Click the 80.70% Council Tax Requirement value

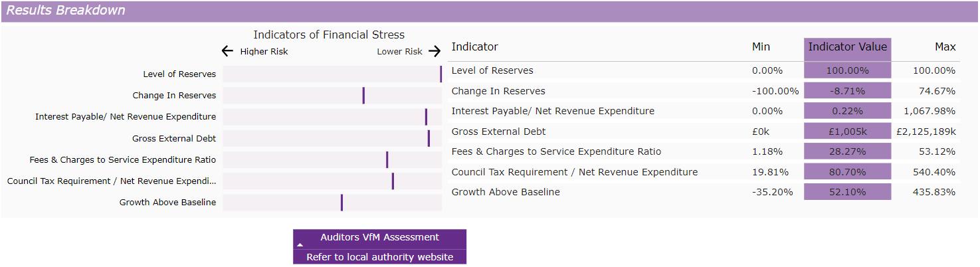click(x=847, y=172)
